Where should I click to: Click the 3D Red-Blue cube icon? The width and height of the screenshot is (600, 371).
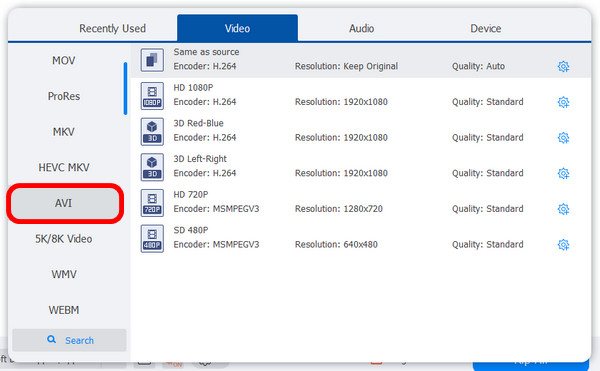152,132
